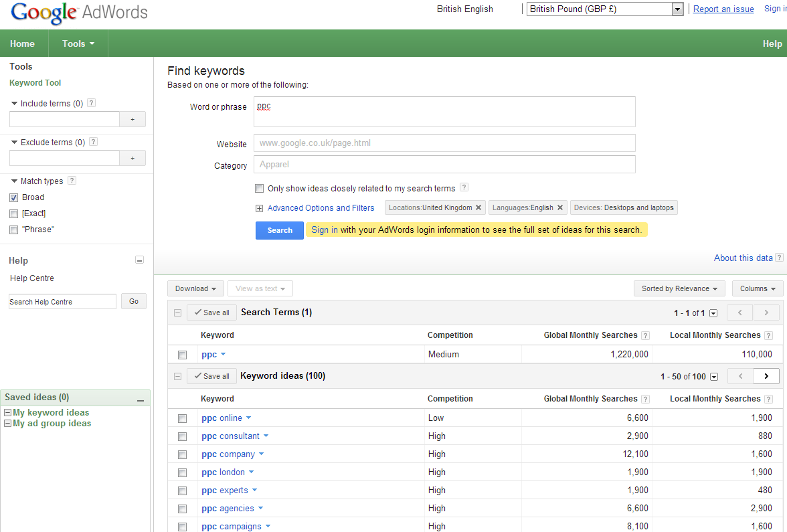Focus the Exclude terms input field
787x532 pixels.
[64, 158]
